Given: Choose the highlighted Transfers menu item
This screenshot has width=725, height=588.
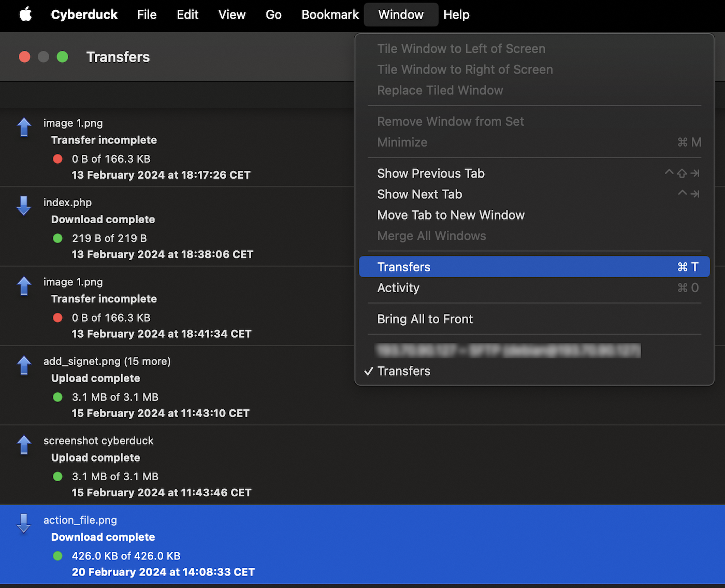Looking at the screenshot, I should (403, 267).
